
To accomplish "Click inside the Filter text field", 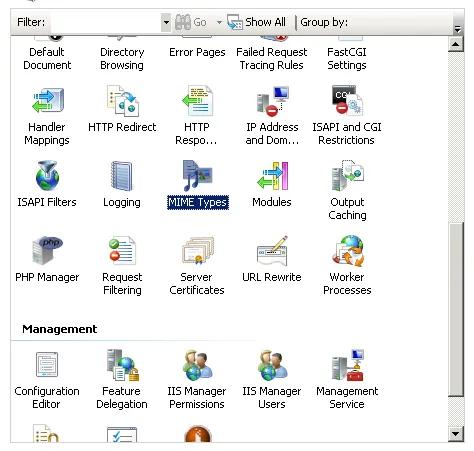I will (104, 23).
